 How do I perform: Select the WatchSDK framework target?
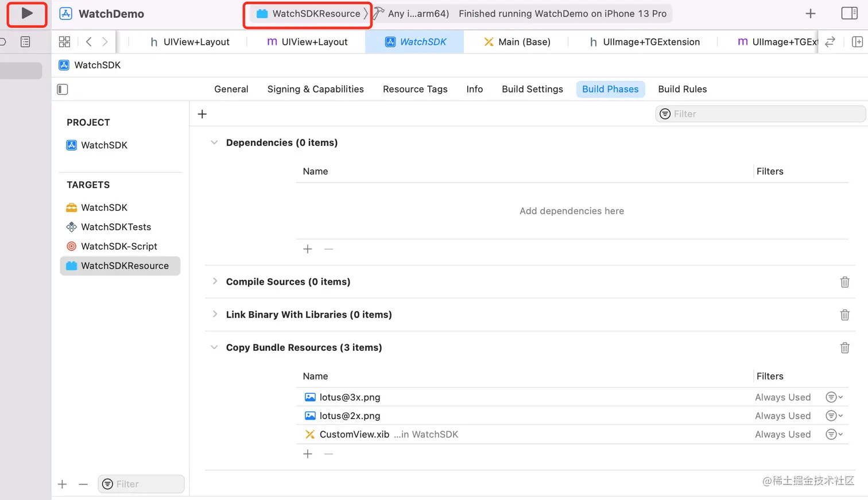(x=97, y=207)
